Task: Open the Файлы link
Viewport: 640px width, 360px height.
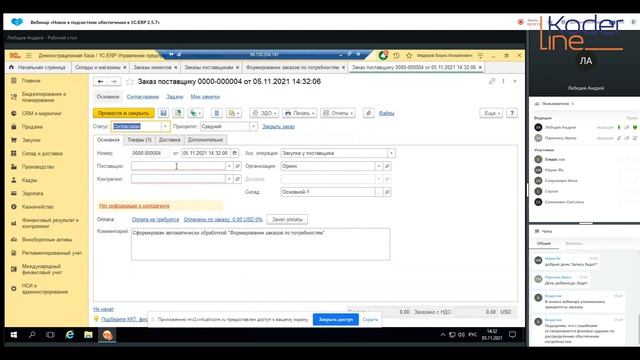Action: pos(386,113)
